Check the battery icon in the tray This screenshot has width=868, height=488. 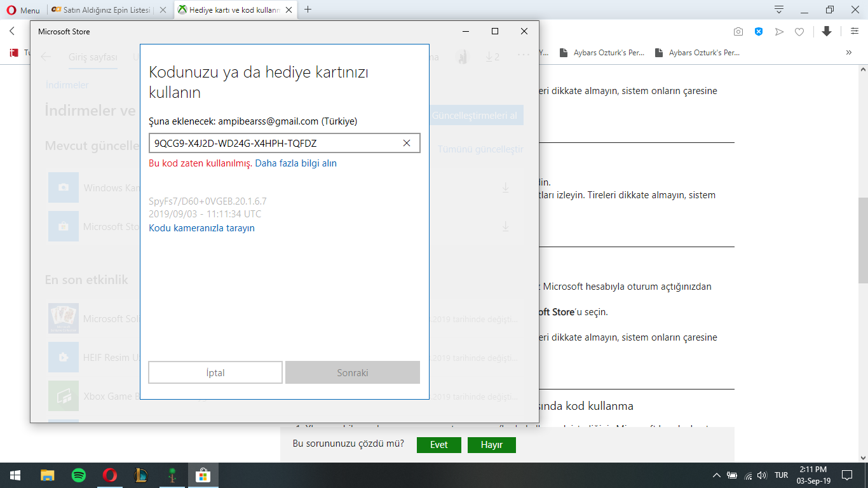coord(732,475)
